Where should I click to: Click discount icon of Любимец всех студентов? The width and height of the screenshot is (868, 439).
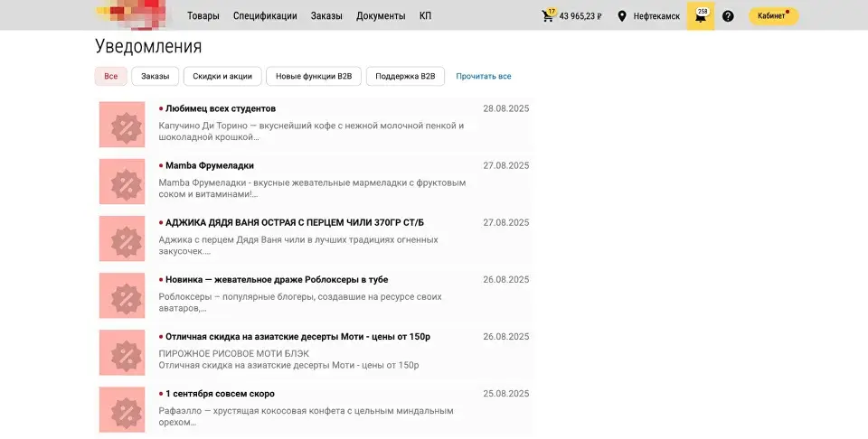click(x=122, y=125)
